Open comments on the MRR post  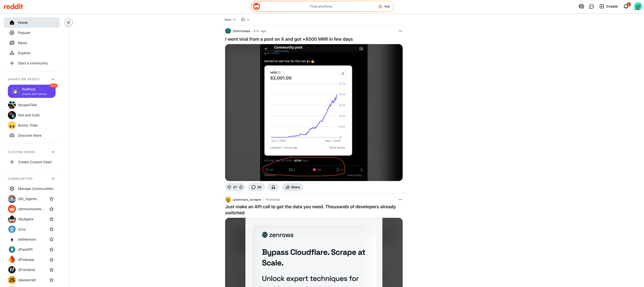256,187
